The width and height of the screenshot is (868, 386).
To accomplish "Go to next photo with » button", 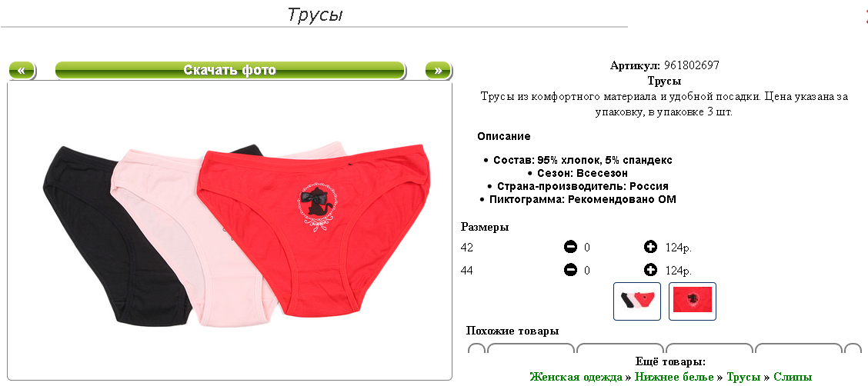I will 439,71.
